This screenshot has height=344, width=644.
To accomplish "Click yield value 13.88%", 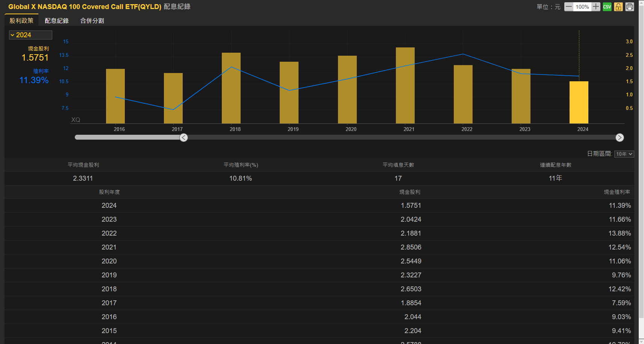I will pos(620,233).
